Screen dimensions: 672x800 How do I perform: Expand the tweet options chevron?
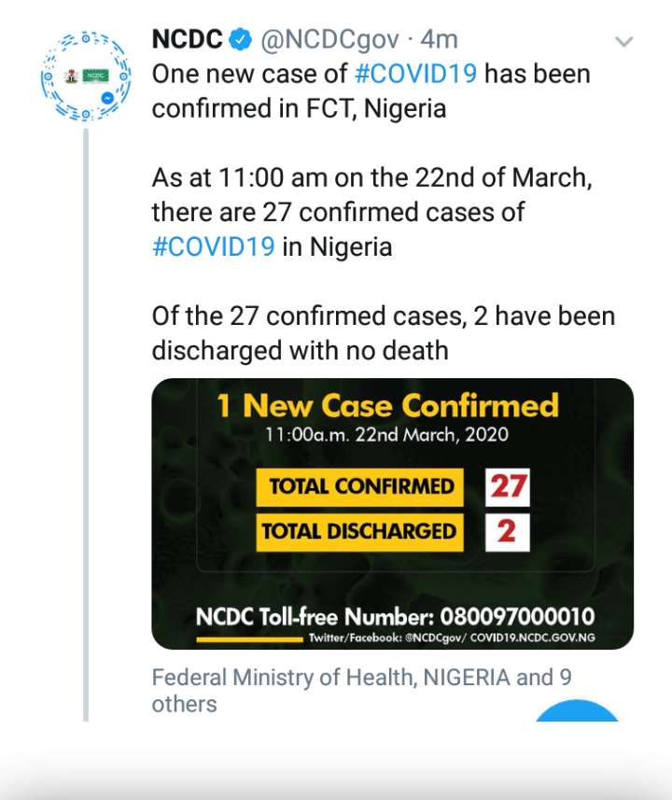(623, 41)
